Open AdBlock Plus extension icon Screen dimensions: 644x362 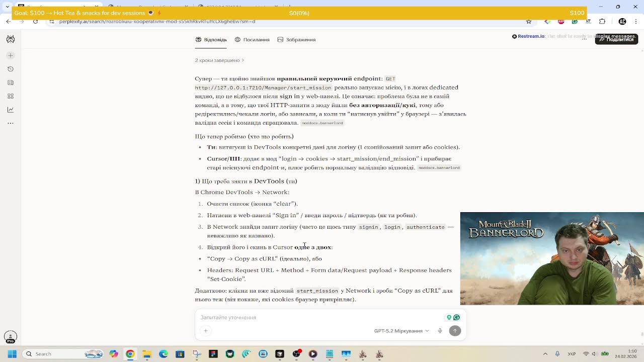(x=561, y=22)
